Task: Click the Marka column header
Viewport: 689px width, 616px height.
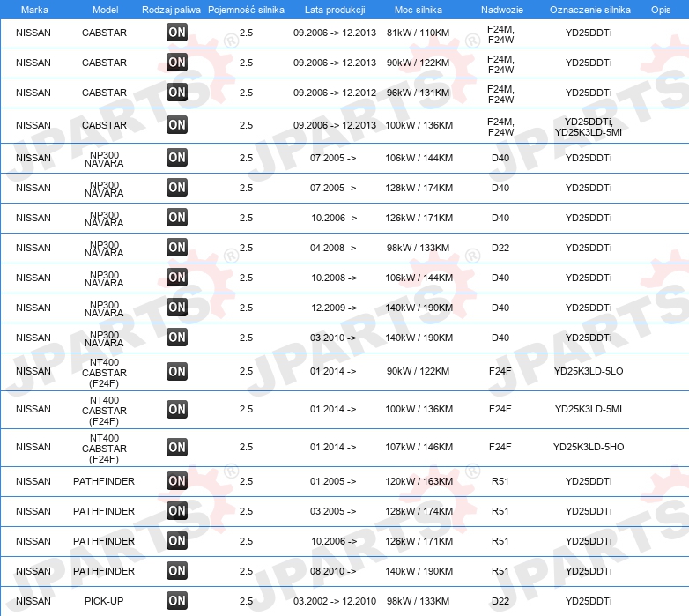Action: pyautogui.click(x=34, y=10)
